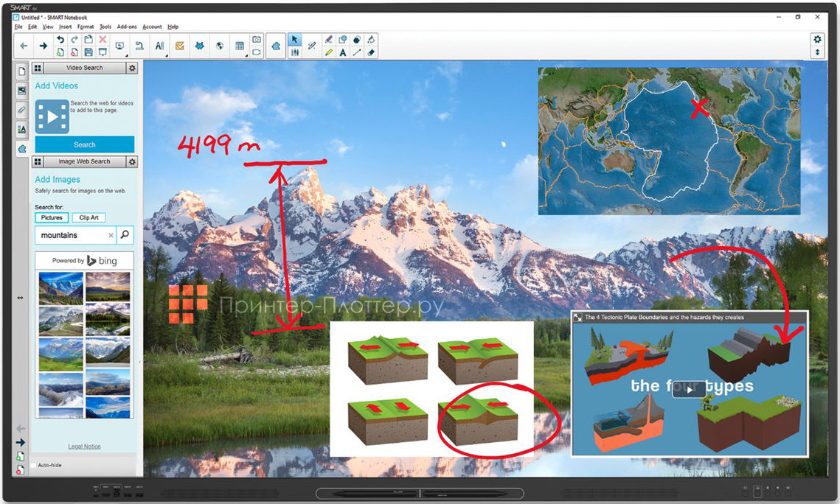Select the Text tool

coord(343,52)
